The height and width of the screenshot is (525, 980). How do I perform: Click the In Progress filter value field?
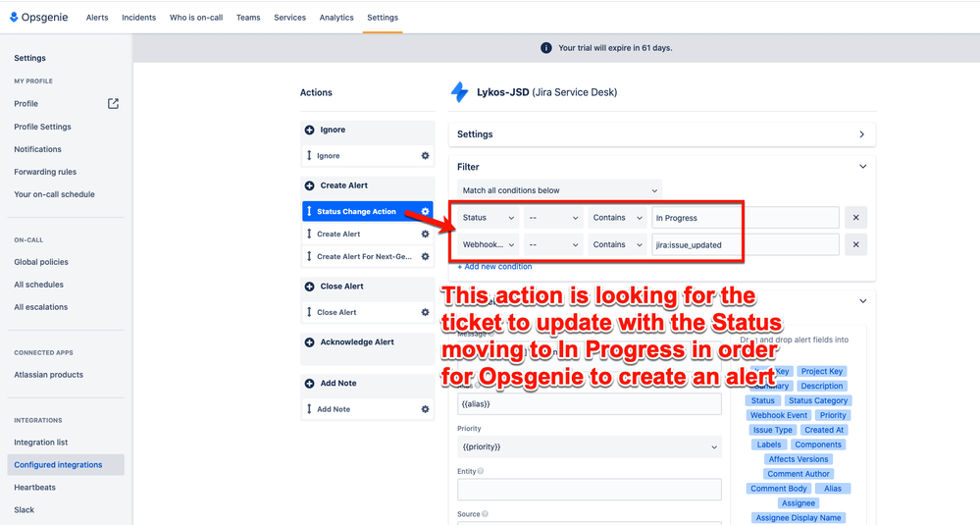tap(745, 218)
